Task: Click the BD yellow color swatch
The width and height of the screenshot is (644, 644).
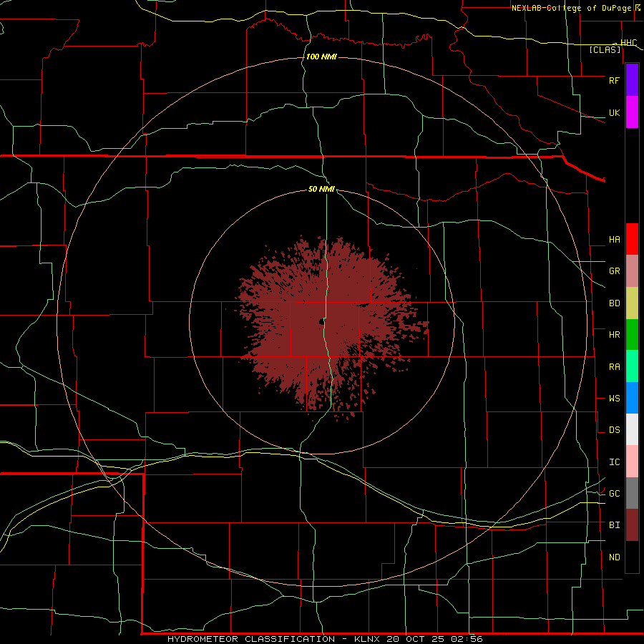Action: pos(632,303)
